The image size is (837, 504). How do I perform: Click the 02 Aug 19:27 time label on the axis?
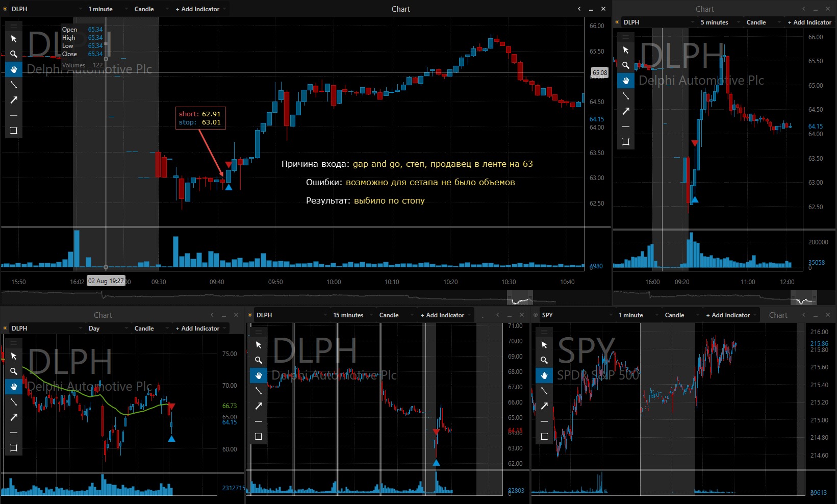click(106, 281)
